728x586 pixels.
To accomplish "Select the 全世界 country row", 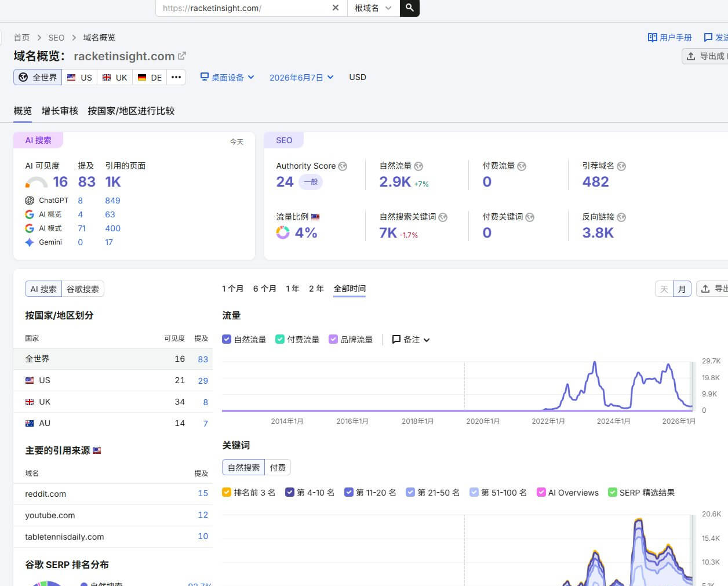I will (x=113, y=359).
